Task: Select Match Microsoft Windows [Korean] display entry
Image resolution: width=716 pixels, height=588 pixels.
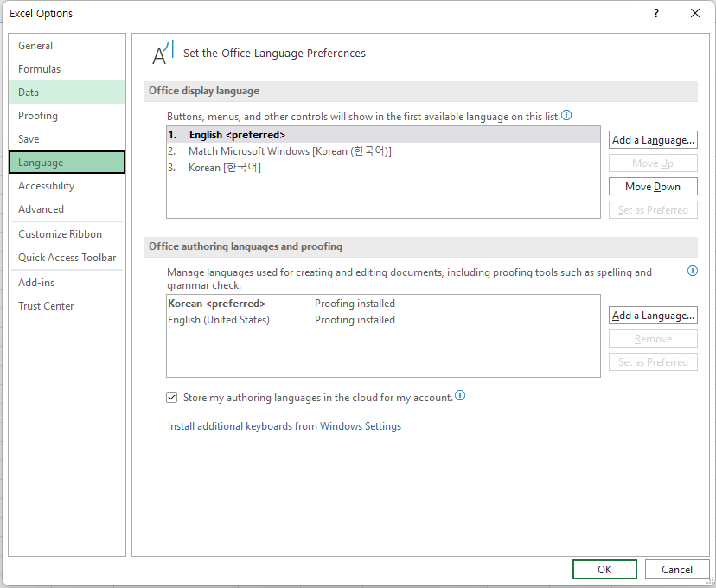Action: pyautogui.click(x=383, y=151)
